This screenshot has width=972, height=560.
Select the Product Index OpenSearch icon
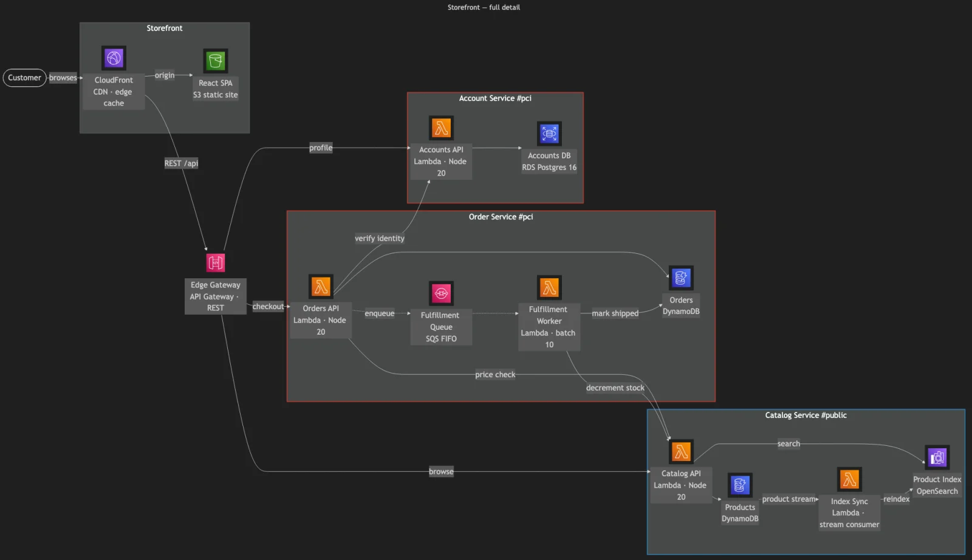click(937, 457)
